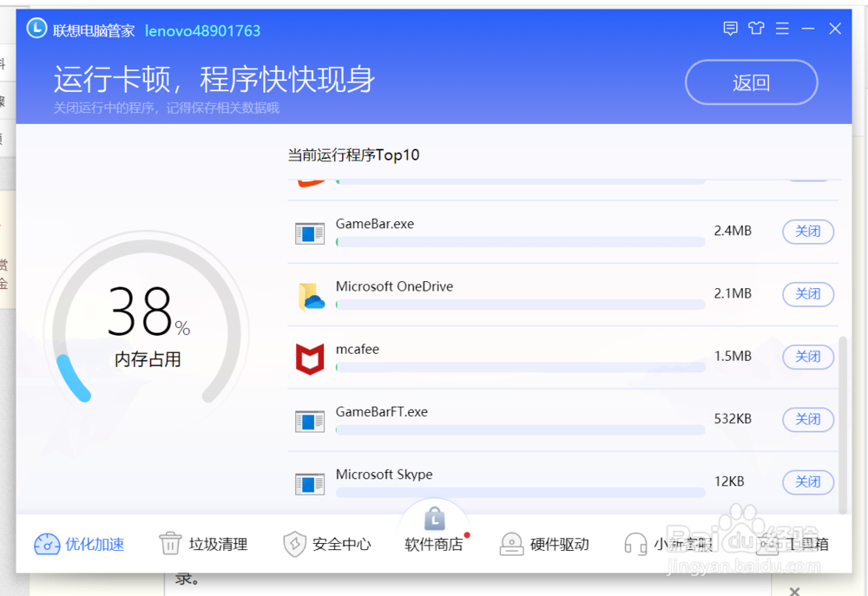Close Microsoft OneDrive with its 关闭 button
868x596 pixels.
(x=807, y=294)
